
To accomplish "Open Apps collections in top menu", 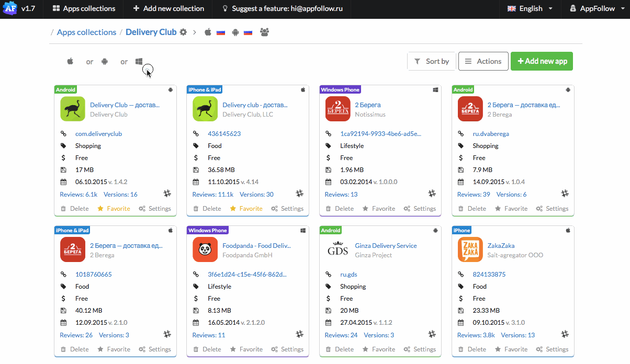I will tap(84, 9).
